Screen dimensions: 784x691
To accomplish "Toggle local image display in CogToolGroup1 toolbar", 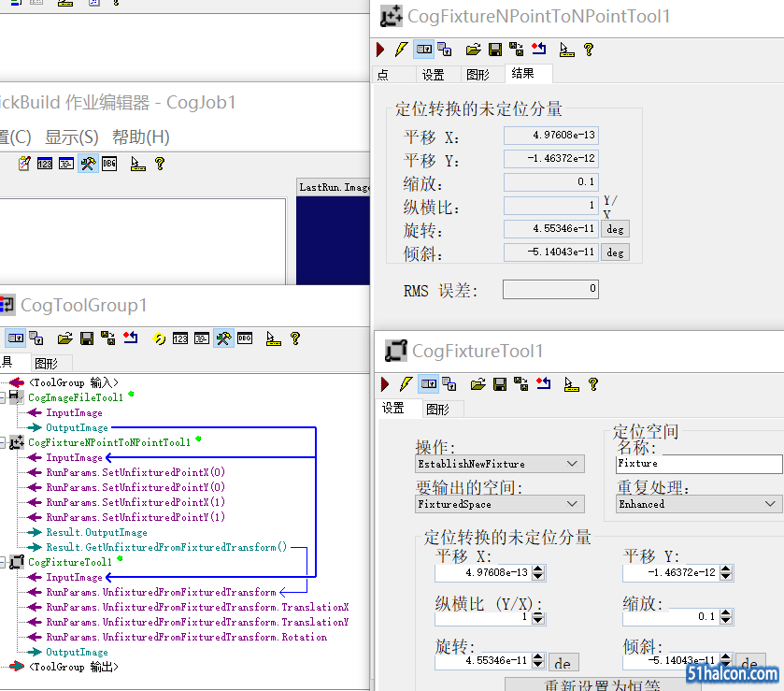I will [x=16, y=338].
